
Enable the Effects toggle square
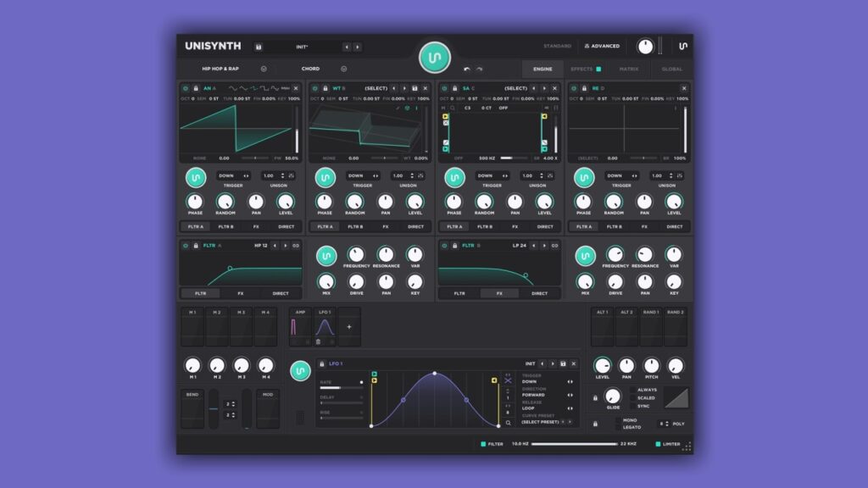point(598,69)
